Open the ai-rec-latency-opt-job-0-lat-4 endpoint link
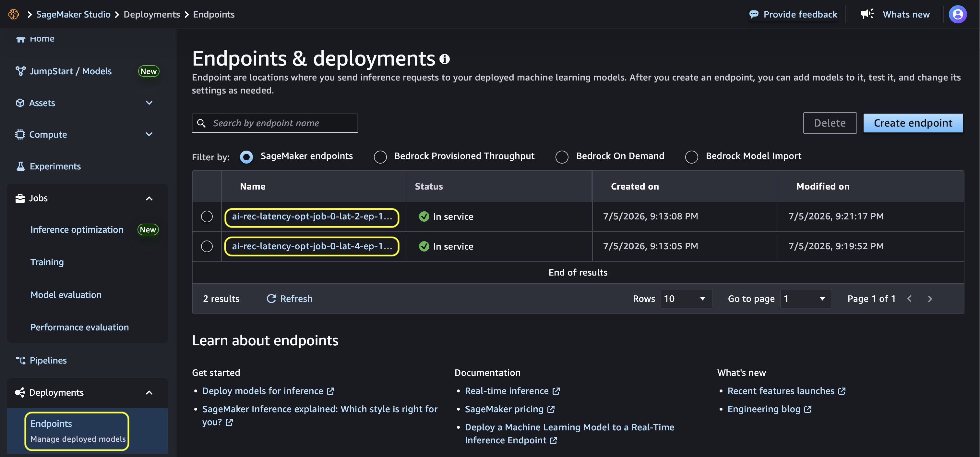This screenshot has width=980, height=457. (312, 246)
